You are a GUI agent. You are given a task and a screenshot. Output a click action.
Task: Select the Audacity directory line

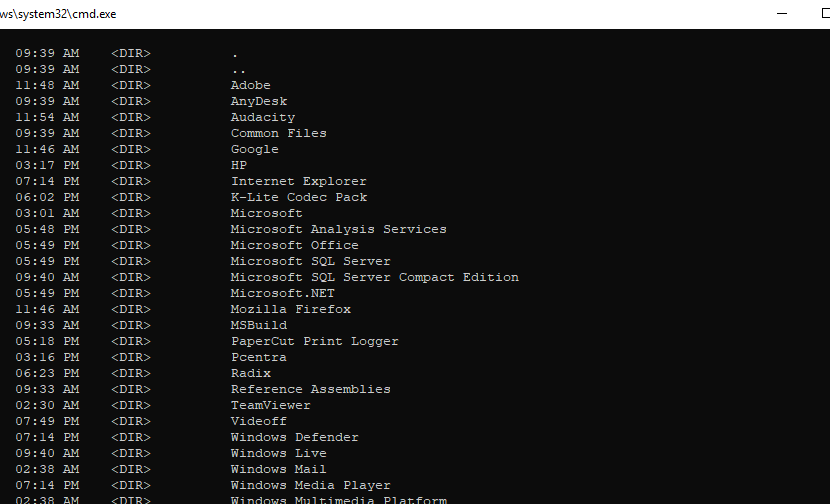click(x=262, y=117)
